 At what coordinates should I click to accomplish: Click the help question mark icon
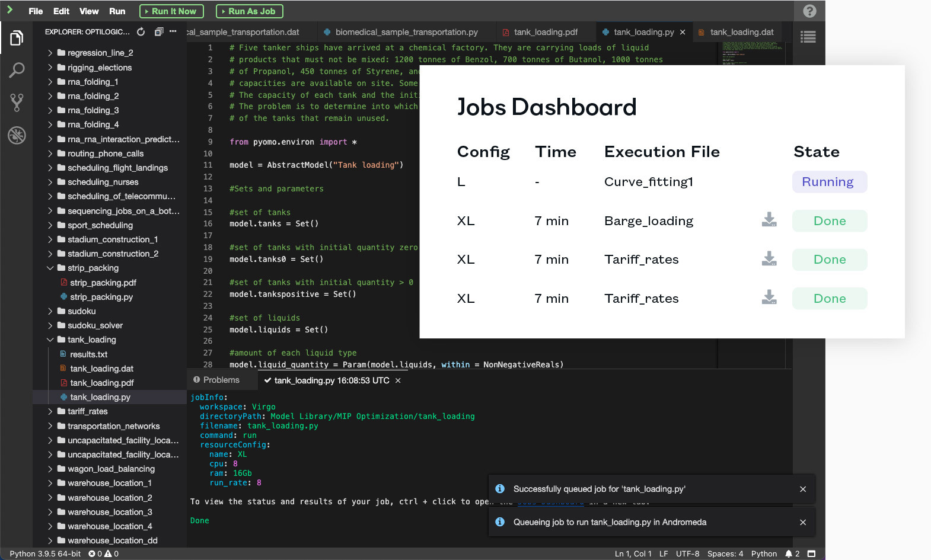click(x=809, y=11)
